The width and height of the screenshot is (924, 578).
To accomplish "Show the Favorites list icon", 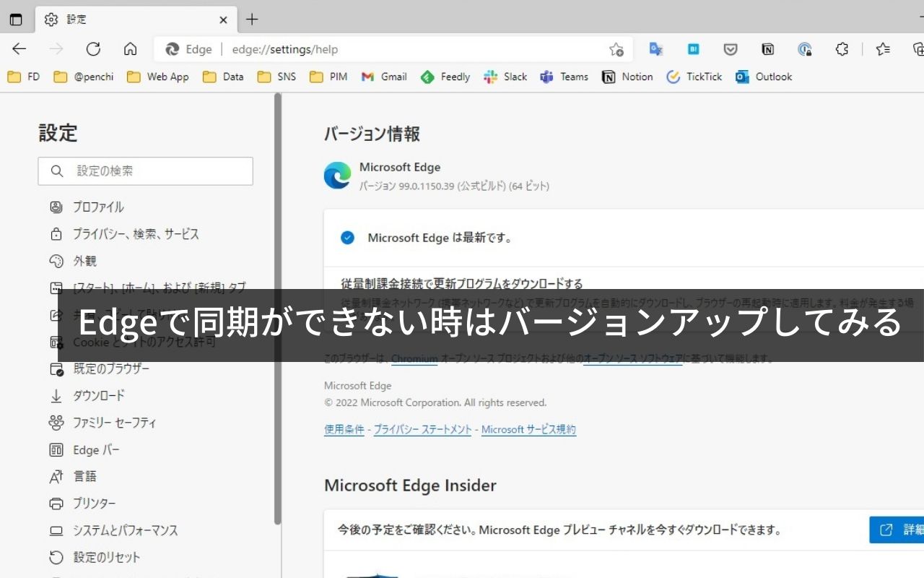I will point(883,49).
